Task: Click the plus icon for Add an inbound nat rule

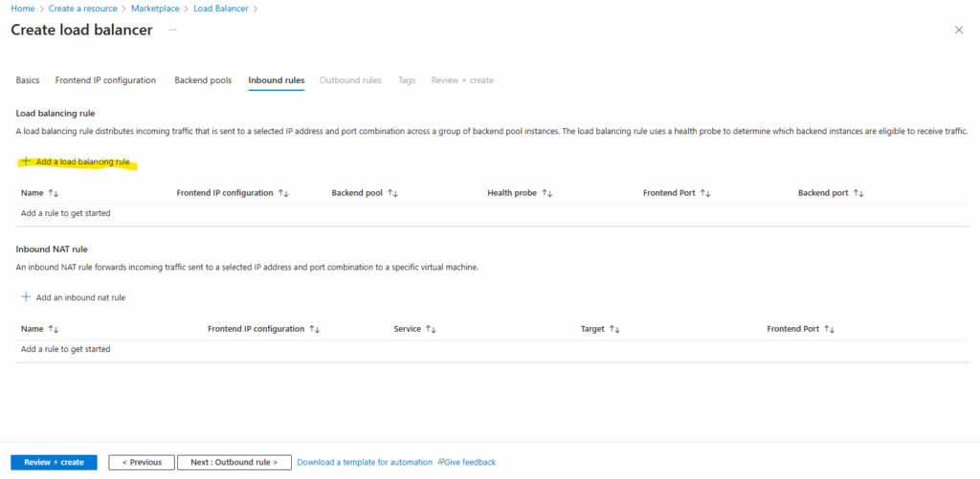Action: coord(26,297)
